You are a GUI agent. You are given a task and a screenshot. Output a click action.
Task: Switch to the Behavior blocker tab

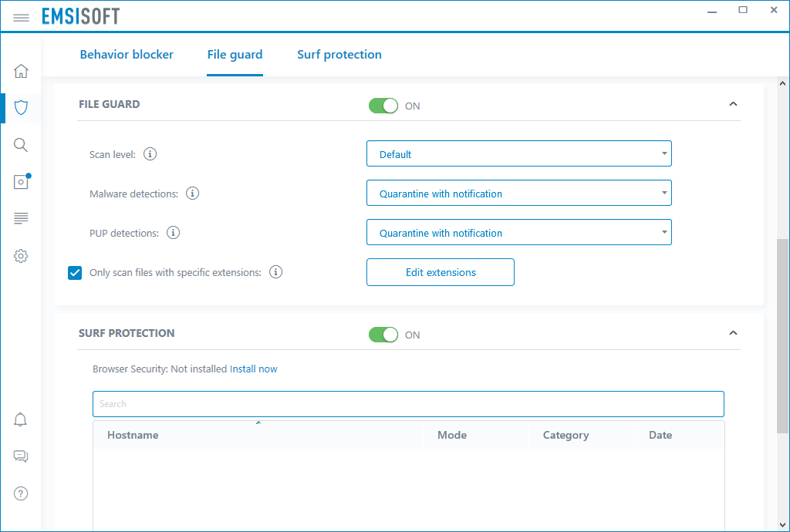[127, 54]
